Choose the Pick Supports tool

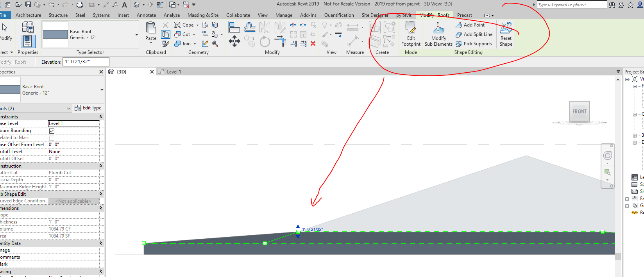[x=474, y=44]
